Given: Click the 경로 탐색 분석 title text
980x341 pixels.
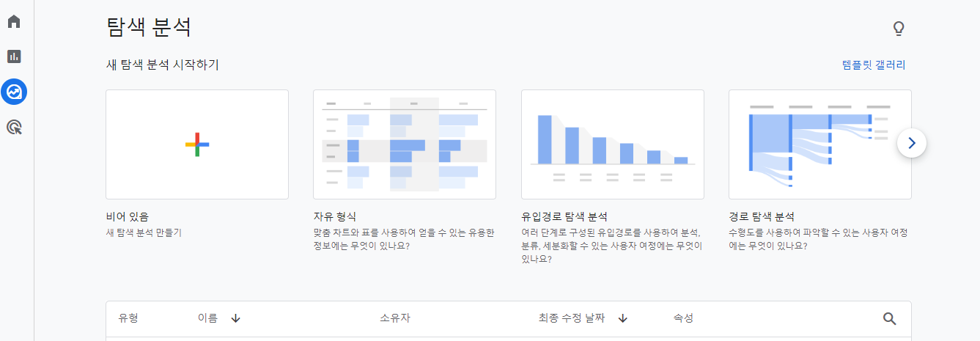Looking at the screenshot, I should (x=762, y=217).
